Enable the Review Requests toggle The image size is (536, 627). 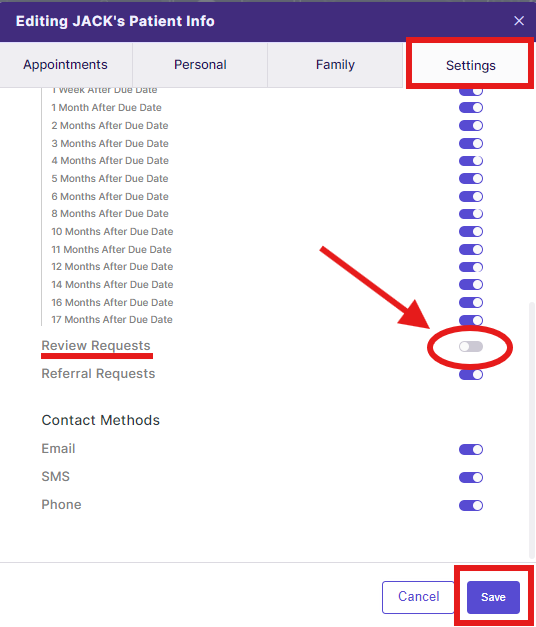(471, 347)
